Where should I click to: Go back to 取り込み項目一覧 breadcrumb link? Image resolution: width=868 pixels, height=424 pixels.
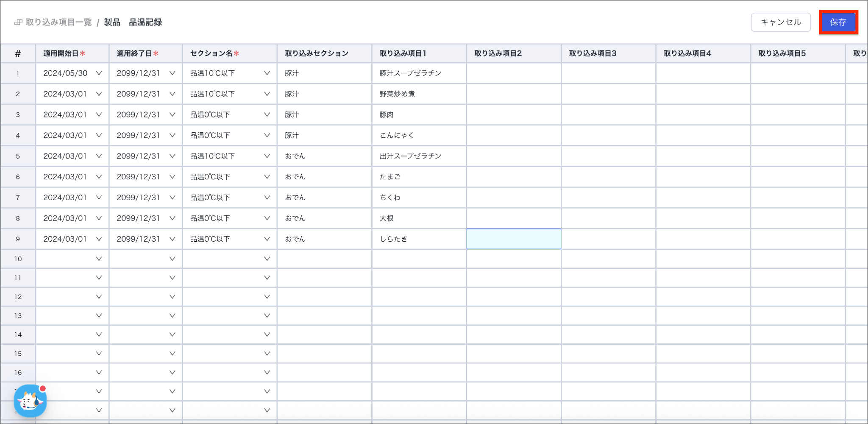(58, 22)
